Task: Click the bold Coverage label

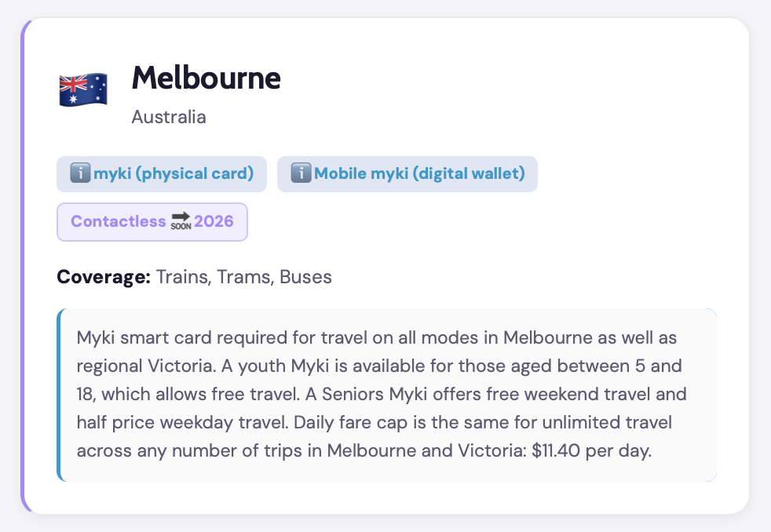Action: pyautogui.click(x=104, y=277)
